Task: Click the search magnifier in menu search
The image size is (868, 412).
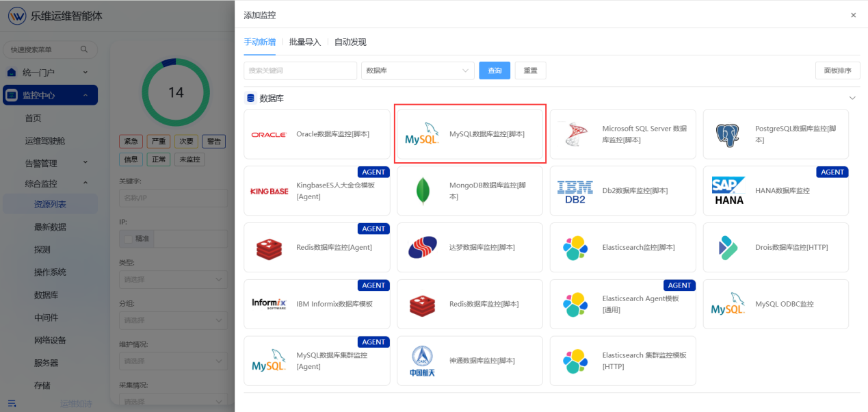Action: [84, 49]
